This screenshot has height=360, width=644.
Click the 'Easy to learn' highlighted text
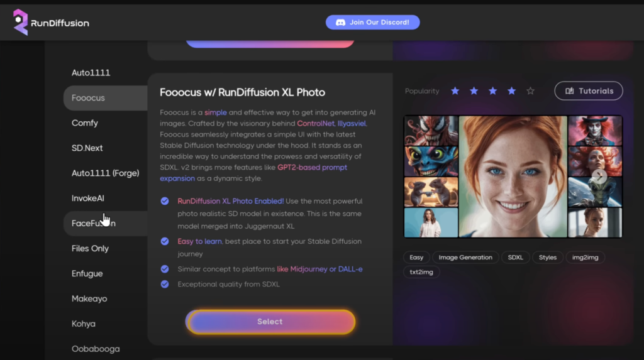(x=199, y=241)
